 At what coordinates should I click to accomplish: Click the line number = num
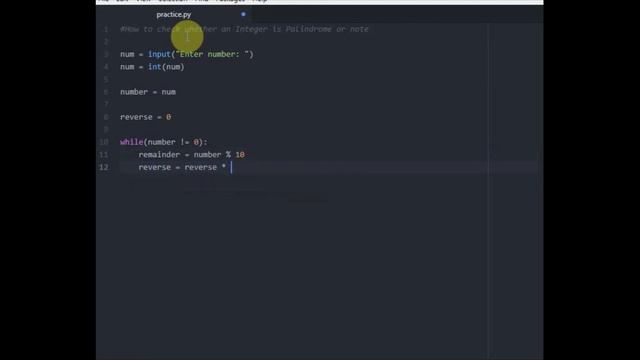(148, 92)
